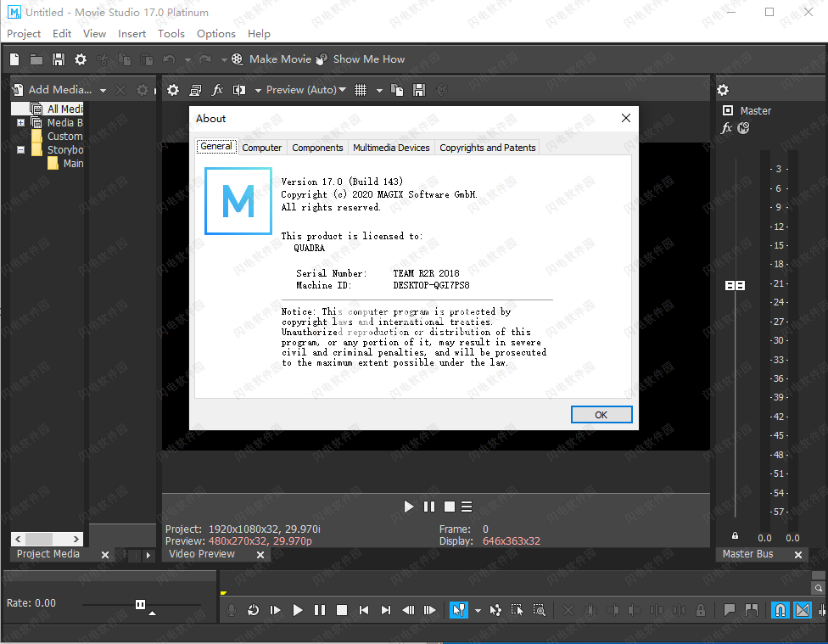Open Video Preview properties gear icon

click(173, 90)
